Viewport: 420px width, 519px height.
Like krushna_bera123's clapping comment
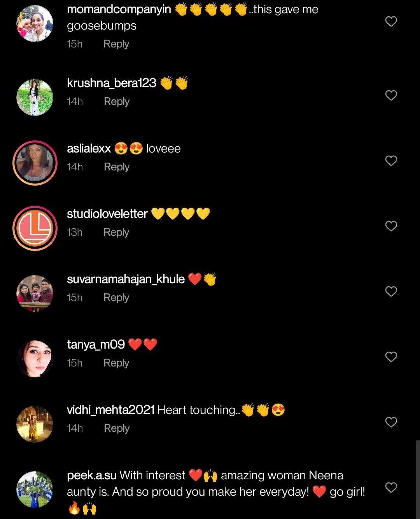[x=391, y=95]
